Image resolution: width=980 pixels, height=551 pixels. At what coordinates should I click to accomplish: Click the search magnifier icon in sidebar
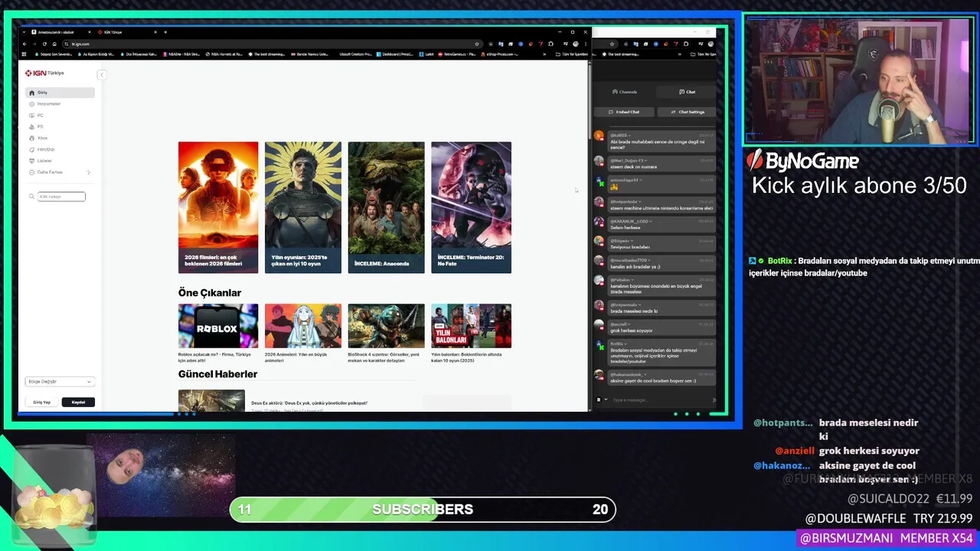click(32, 197)
